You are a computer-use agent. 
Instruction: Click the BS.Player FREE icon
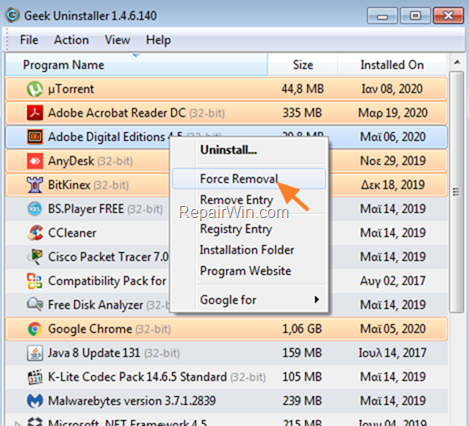pyautogui.click(x=35, y=209)
